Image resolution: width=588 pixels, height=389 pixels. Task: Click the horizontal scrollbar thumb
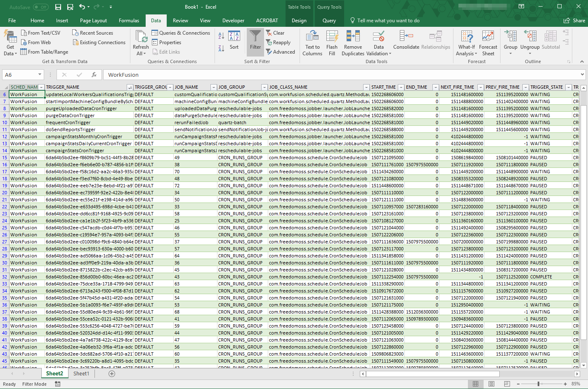pos(432,374)
